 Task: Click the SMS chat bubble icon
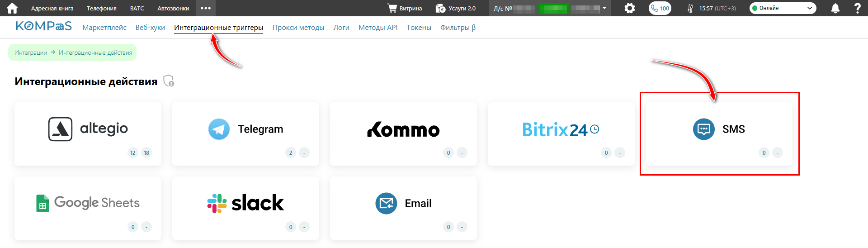pos(704,129)
